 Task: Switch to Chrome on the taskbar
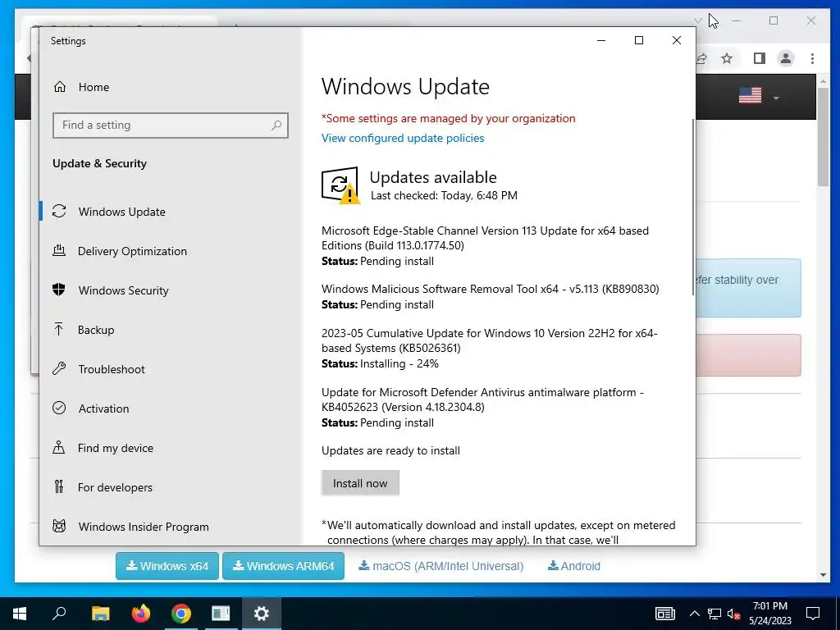point(181,614)
